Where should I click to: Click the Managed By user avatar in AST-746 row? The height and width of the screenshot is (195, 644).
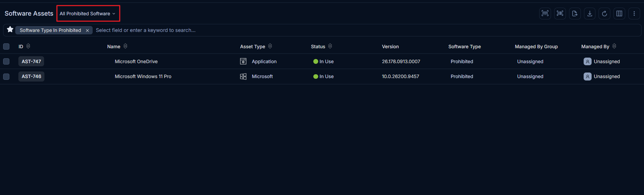587,76
